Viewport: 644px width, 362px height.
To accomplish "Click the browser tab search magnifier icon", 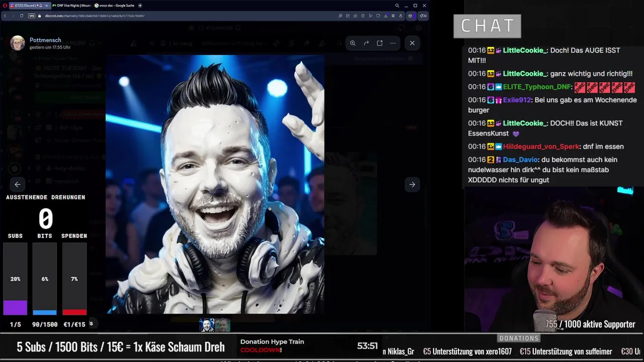I will pyautogui.click(x=397, y=6).
